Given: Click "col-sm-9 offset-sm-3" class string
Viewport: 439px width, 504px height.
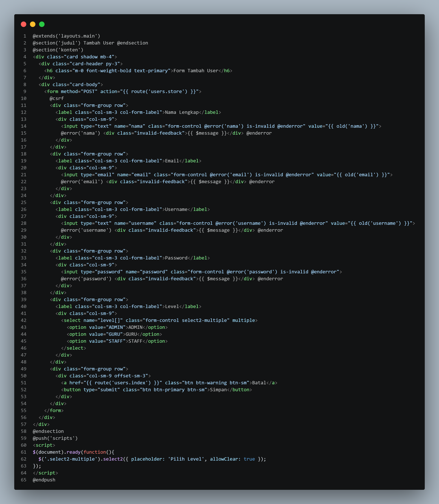Looking at the screenshot, I should [117, 376].
